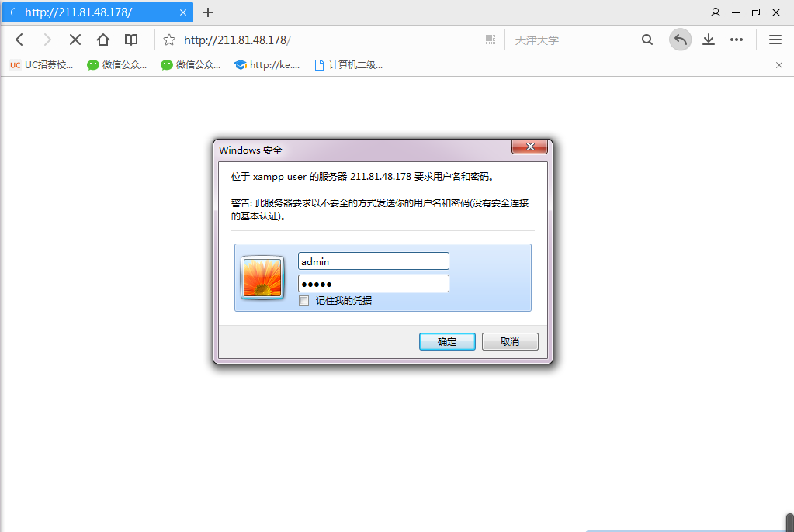The width and height of the screenshot is (794, 532).
Task: Open the UC招募校 bookmark
Action: pyautogui.click(x=41, y=65)
